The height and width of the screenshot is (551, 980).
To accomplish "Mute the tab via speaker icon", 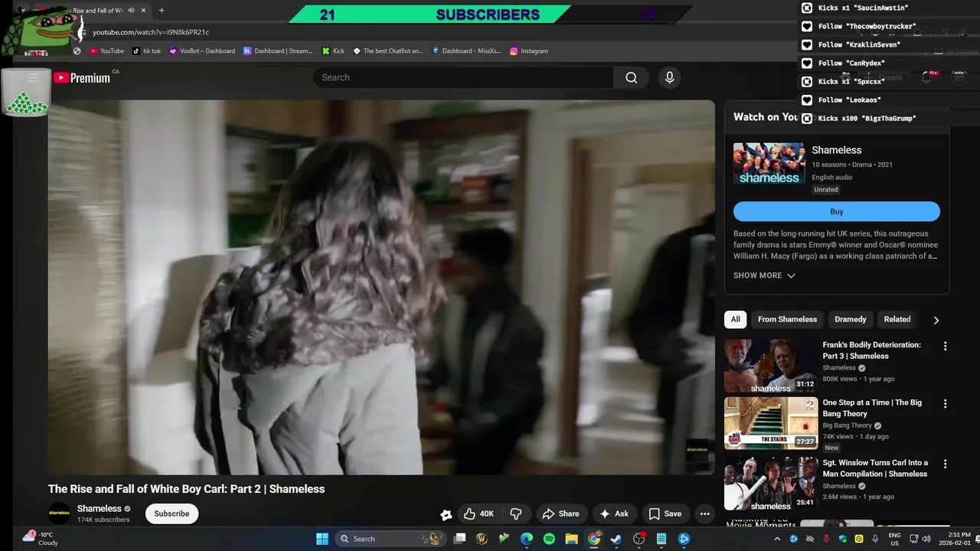I will [x=131, y=11].
